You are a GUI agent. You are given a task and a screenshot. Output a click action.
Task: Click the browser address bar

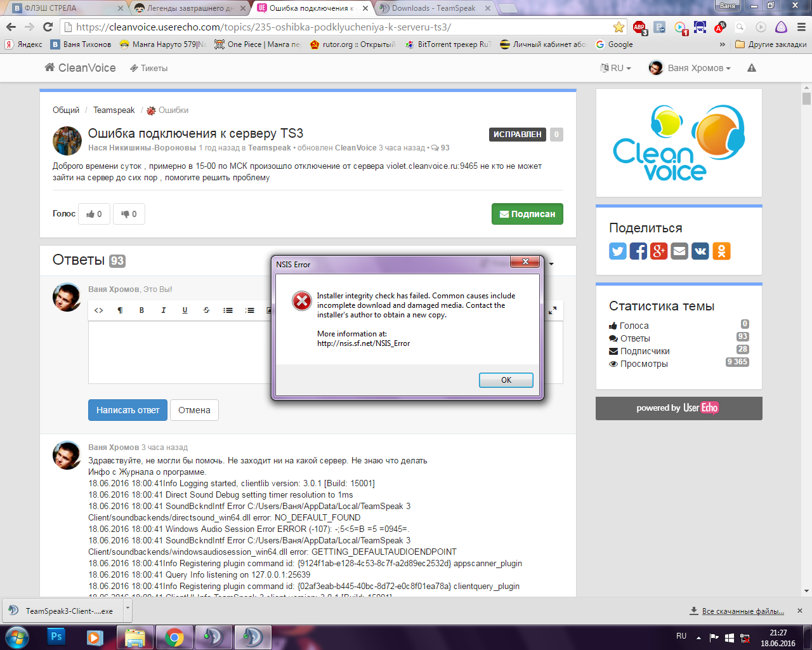pyautogui.click(x=343, y=27)
